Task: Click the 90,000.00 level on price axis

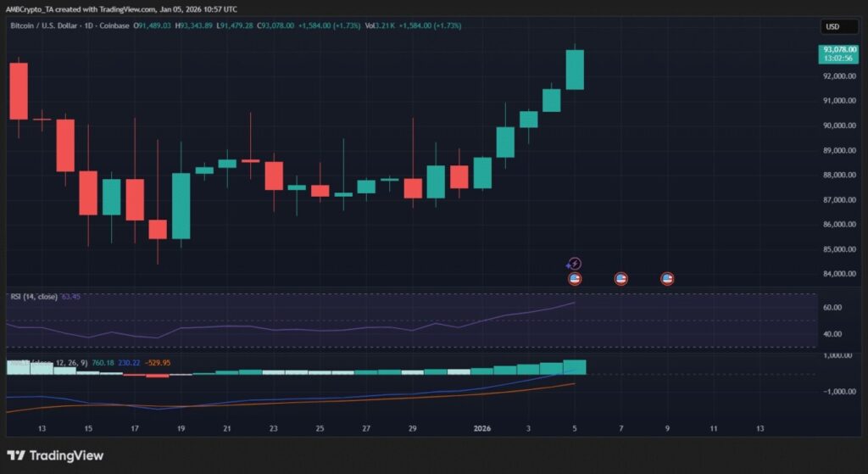Action: 837,125
